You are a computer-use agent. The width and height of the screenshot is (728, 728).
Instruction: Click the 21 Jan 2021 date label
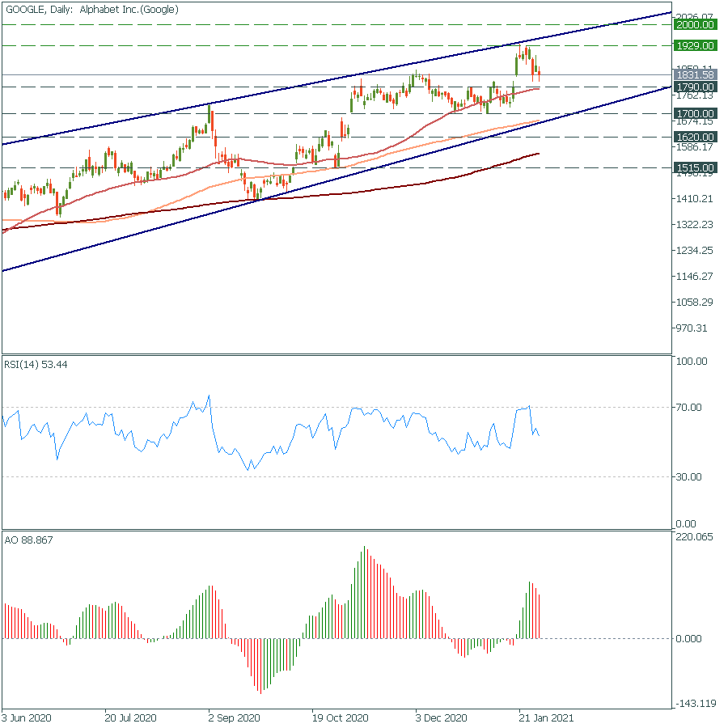(546, 718)
